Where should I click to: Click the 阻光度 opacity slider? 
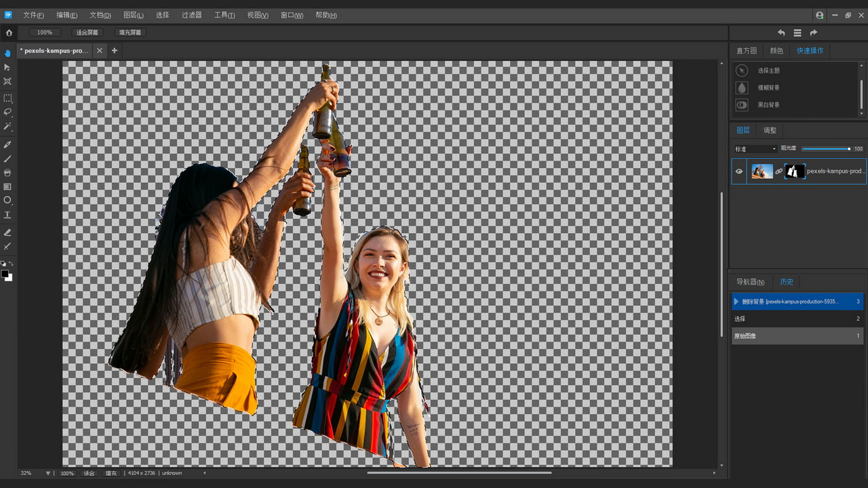[x=825, y=149]
